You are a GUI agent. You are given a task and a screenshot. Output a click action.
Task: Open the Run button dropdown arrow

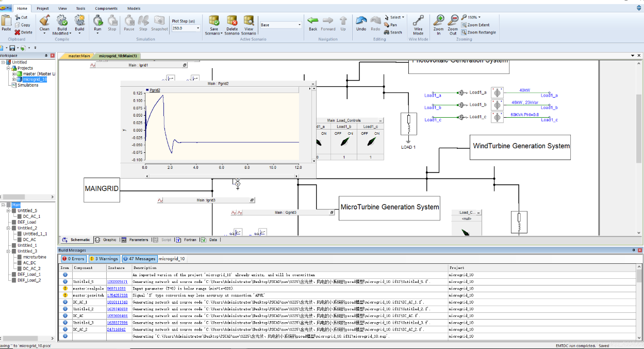97,33
